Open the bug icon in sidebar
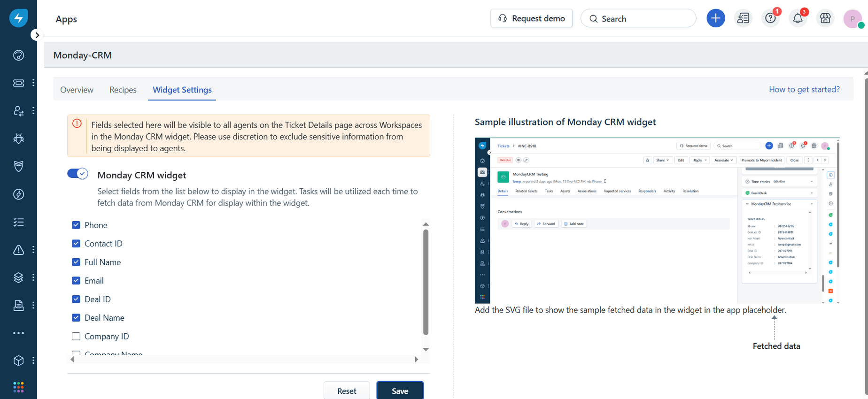868x399 pixels. [18, 138]
